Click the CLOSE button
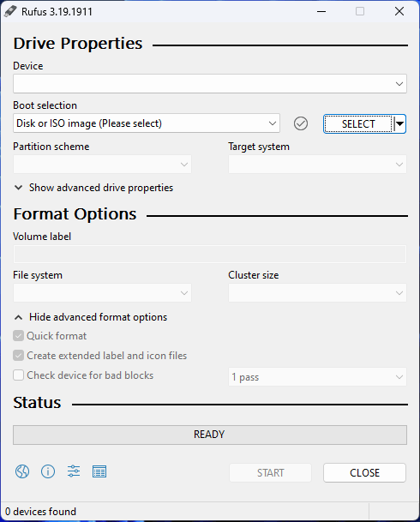Image resolution: width=420 pixels, height=522 pixels. click(x=364, y=473)
